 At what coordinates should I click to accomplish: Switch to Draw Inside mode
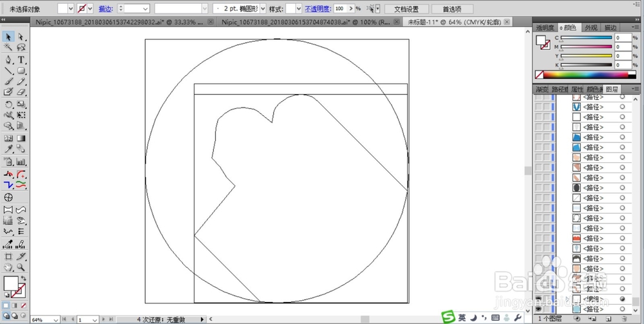pos(23,316)
